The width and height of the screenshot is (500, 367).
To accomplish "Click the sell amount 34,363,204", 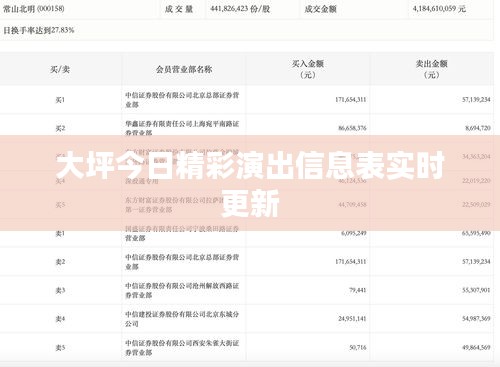I will [476, 156].
